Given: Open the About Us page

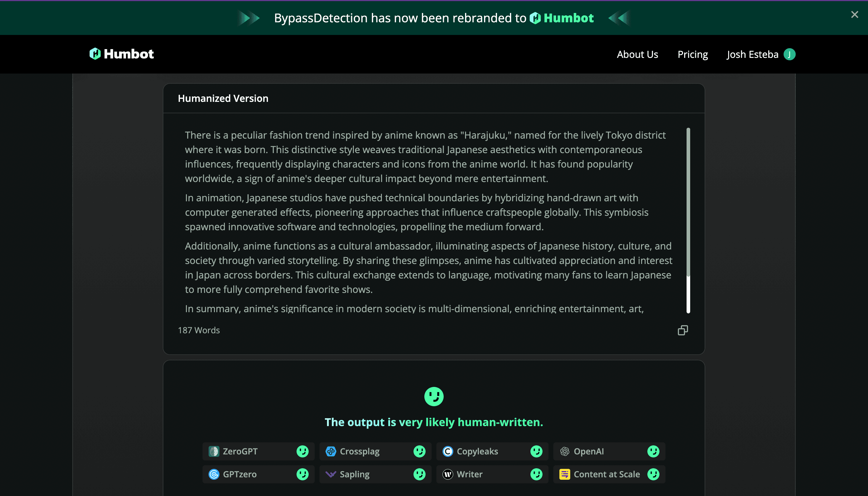Looking at the screenshot, I should [x=637, y=55].
